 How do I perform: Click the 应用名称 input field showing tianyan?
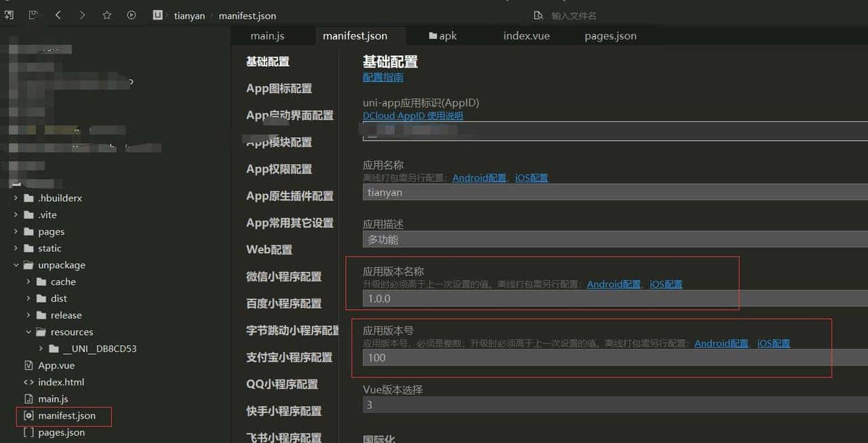click(475, 192)
